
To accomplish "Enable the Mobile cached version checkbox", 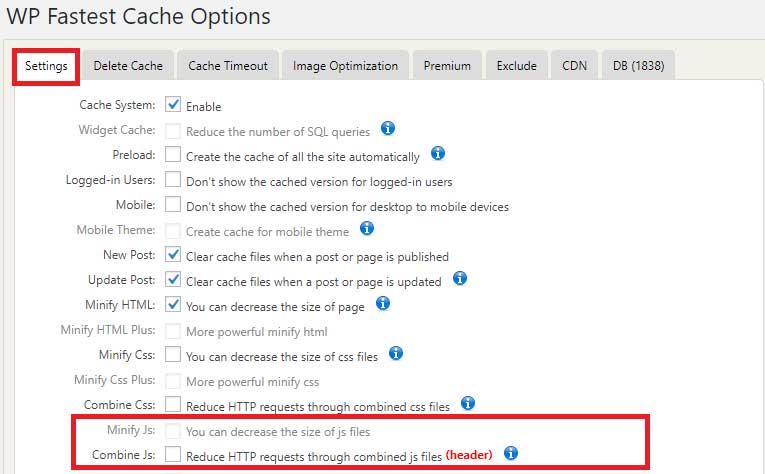I will [173, 205].
